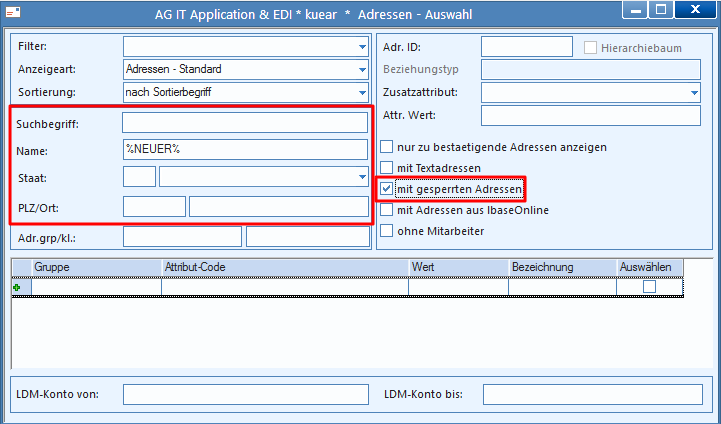The height and width of the screenshot is (424, 721).
Task: Click the Name field containing %NEUER%
Action: 245,149
